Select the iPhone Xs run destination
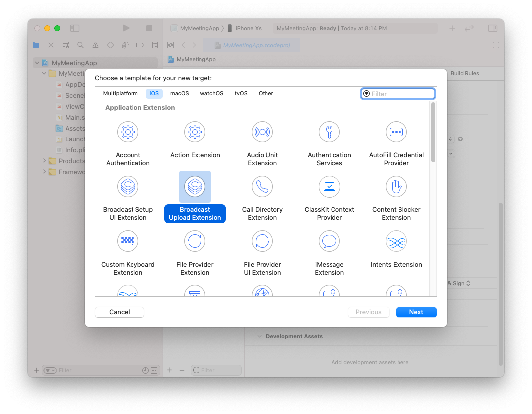This screenshot has width=532, height=414. click(244, 28)
